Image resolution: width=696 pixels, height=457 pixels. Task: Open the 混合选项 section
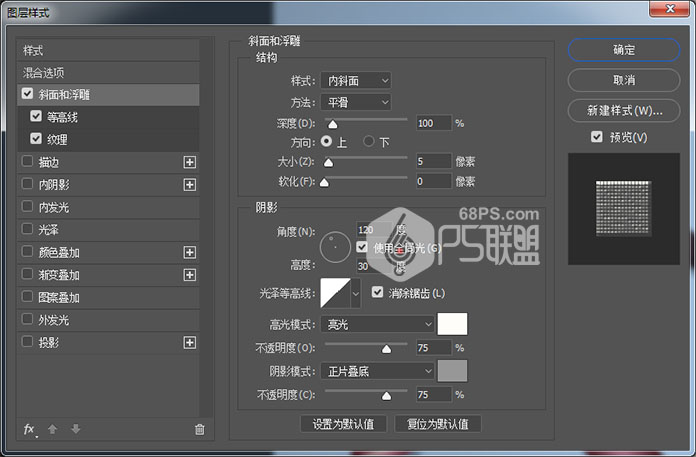pyautogui.click(x=109, y=72)
